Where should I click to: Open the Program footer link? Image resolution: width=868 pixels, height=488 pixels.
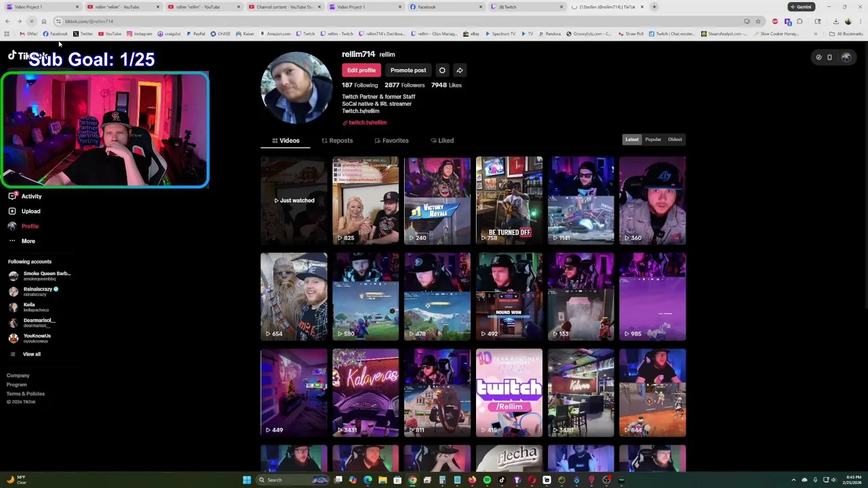click(17, 384)
